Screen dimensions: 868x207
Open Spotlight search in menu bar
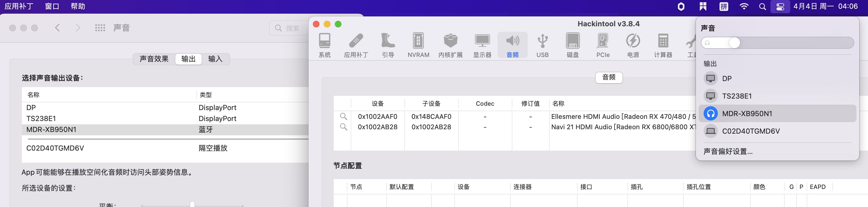pyautogui.click(x=762, y=6)
